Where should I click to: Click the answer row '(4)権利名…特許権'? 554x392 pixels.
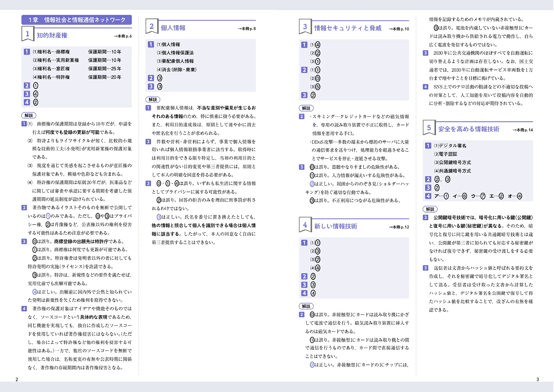click(x=51, y=77)
